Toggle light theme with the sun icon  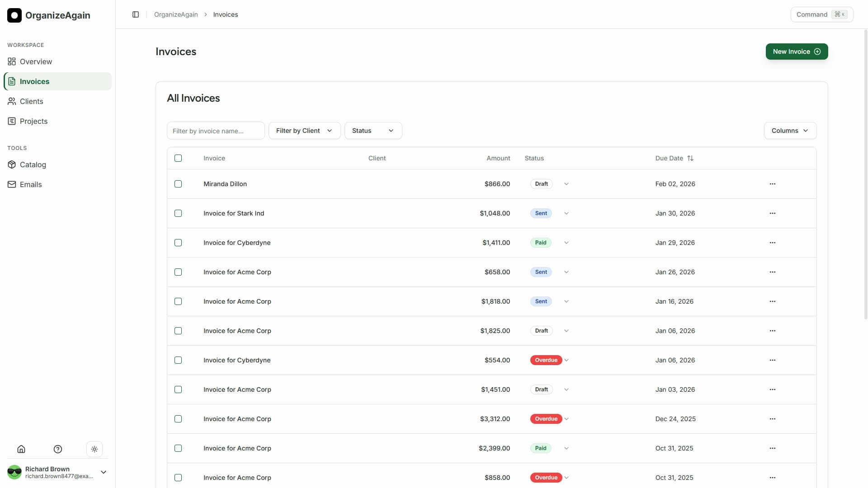tap(94, 449)
